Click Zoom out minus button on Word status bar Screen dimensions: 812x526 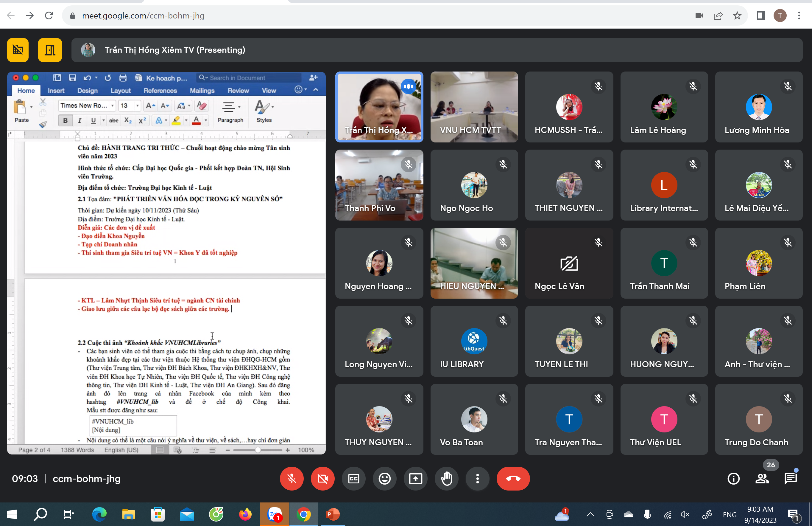pyautogui.click(x=227, y=450)
